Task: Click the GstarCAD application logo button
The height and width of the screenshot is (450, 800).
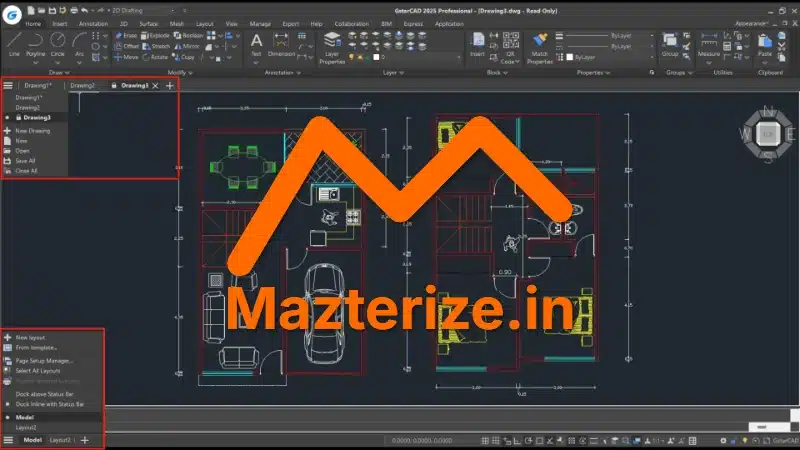Action: tap(11, 14)
